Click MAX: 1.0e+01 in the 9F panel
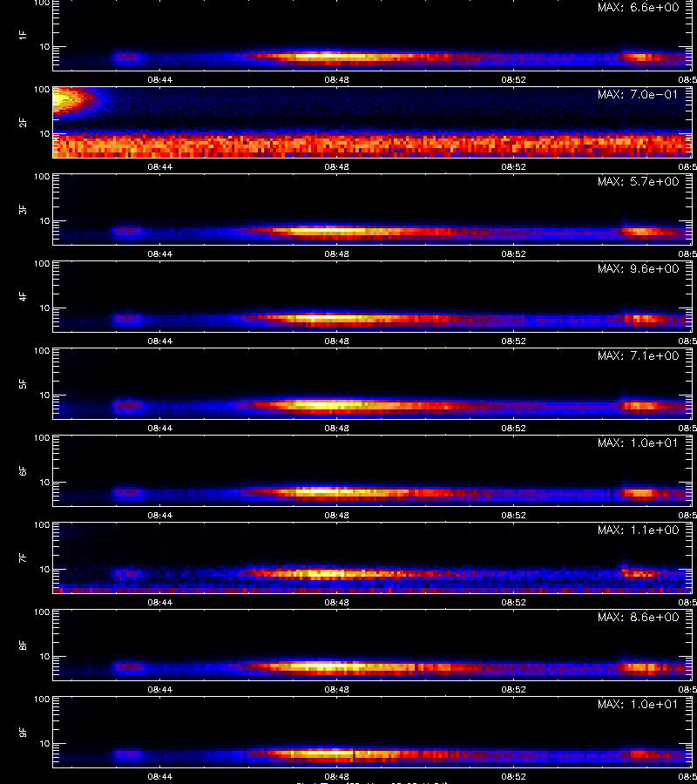This screenshot has width=697, height=784. [638, 704]
